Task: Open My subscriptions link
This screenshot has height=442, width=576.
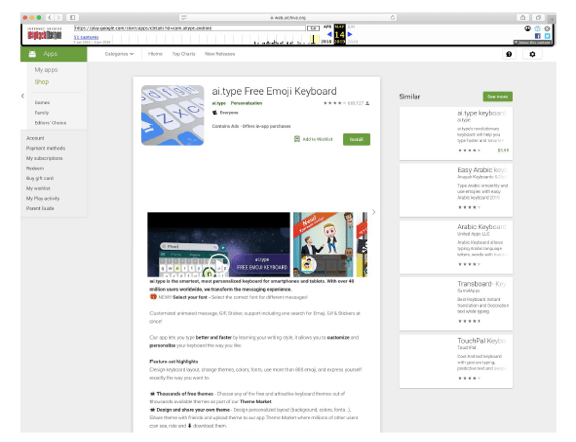Action: (44, 158)
